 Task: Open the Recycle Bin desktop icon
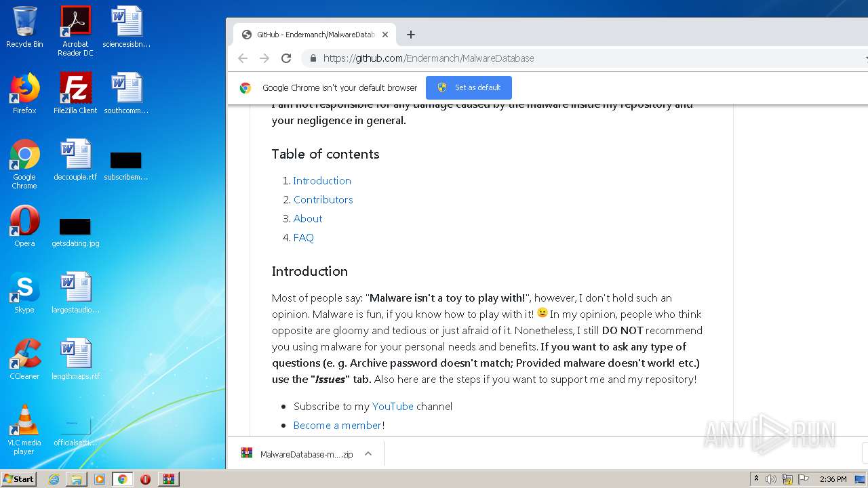tap(24, 27)
